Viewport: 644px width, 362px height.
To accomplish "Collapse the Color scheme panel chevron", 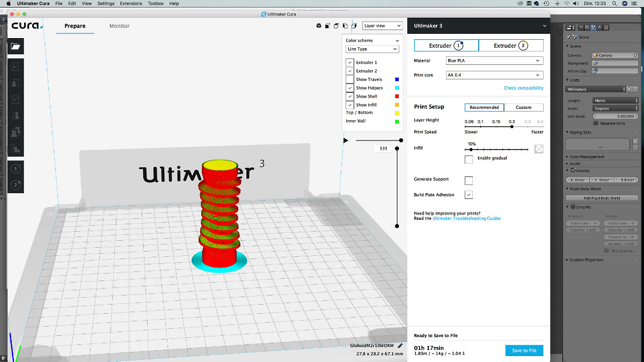I will tap(397, 41).
